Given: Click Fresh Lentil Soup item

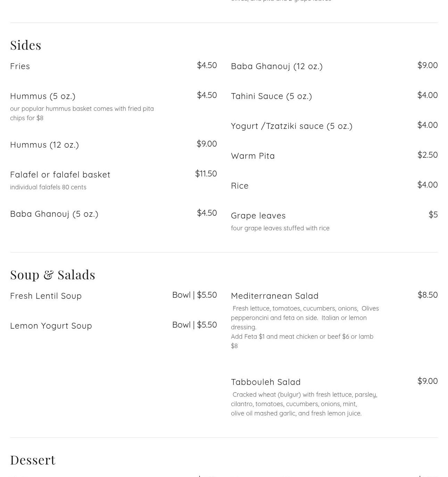Looking at the screenshot, I should point(46,296).
